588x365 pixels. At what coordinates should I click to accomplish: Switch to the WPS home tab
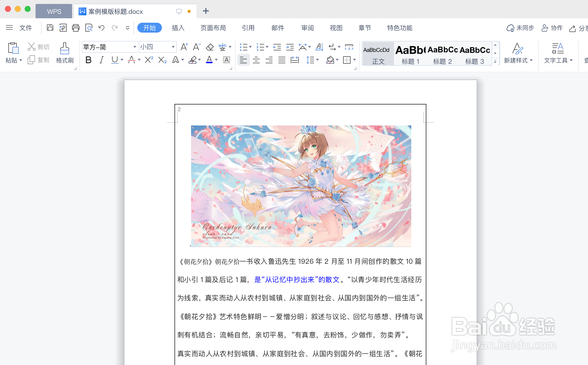54,11
